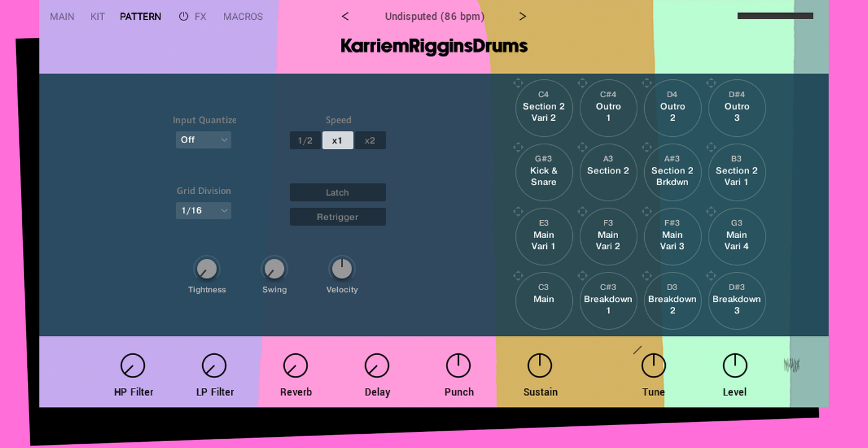Select the F#3 Main Vari 3 pad
Image resolution: width=868 pixels, height=448 pixels.
673,237
